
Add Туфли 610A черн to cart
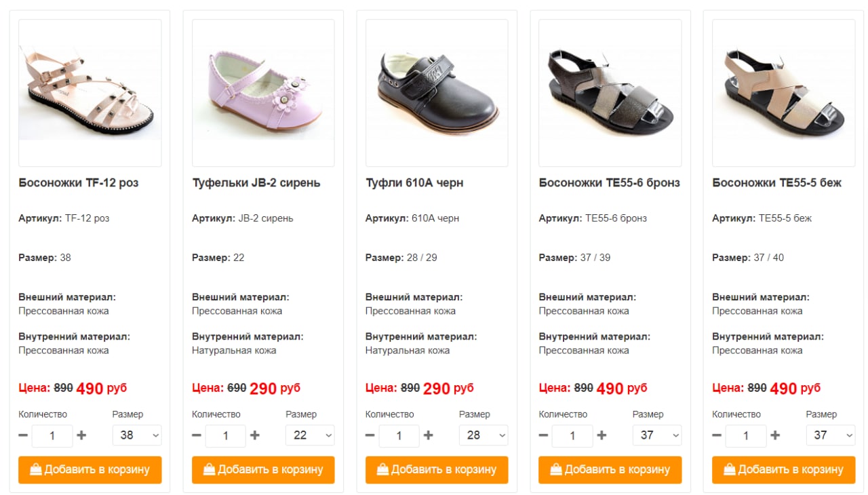click(x=437, y=470)
